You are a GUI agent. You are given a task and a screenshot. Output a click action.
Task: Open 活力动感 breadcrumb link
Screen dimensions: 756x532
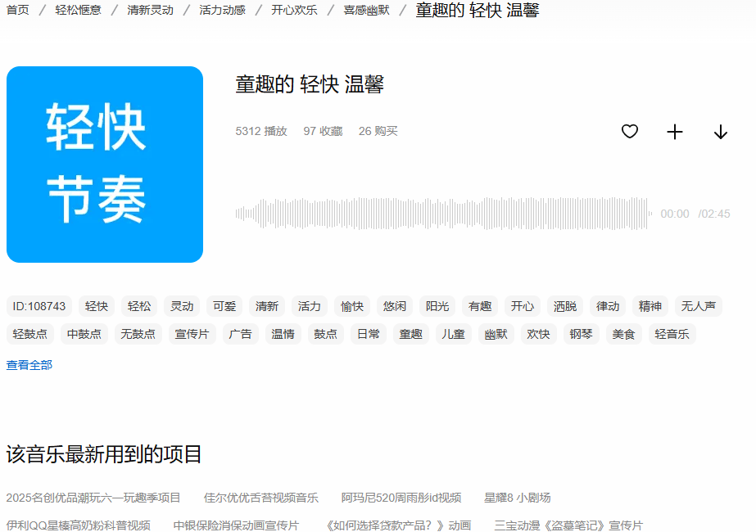click(222, 10)
